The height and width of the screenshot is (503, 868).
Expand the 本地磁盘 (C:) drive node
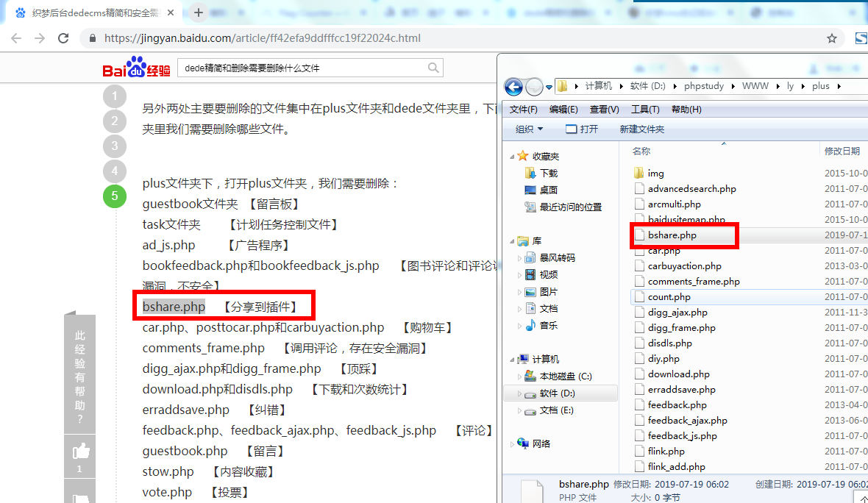tap(519, 377)
